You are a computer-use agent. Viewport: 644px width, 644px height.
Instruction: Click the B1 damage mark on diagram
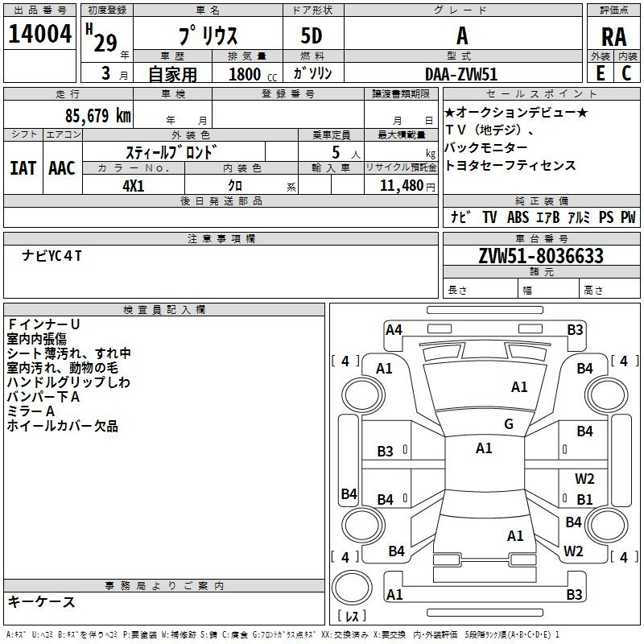click(x=584, y=499)
